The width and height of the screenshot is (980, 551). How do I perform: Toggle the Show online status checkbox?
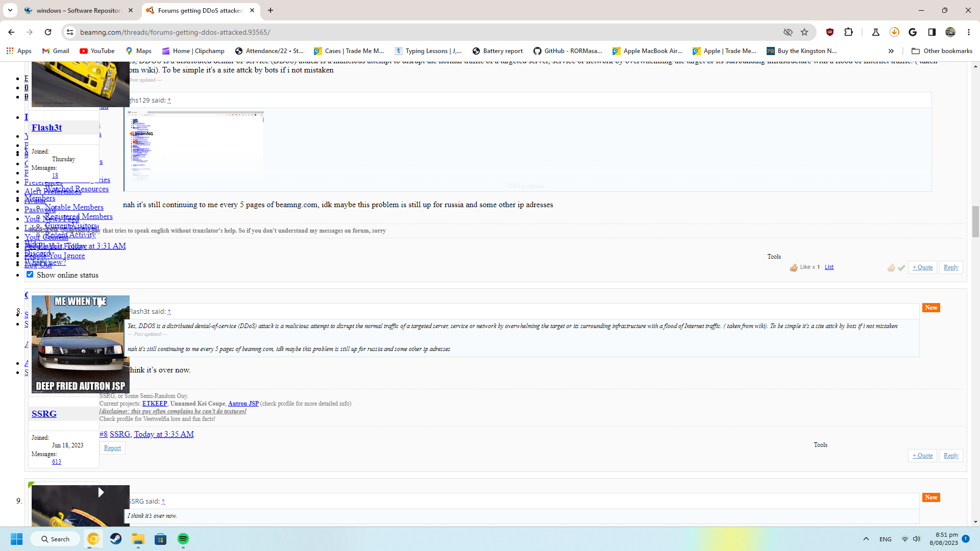30,274
